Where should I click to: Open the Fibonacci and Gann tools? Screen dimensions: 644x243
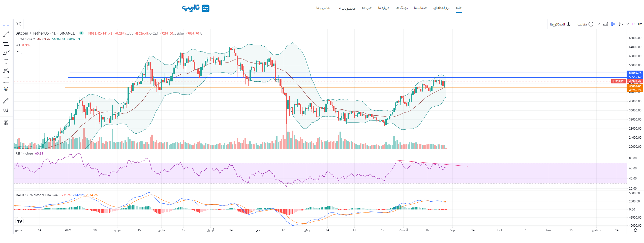pyautogui.click(x=6, y=43)
